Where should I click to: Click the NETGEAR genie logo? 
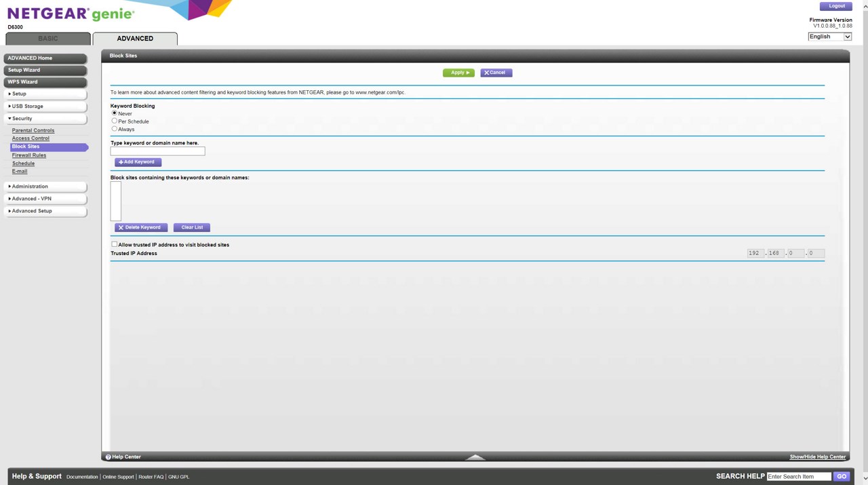coord(71,14)
